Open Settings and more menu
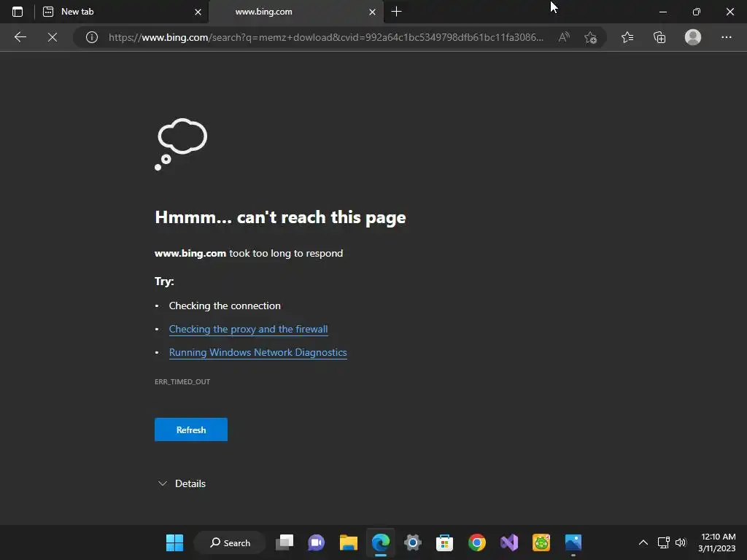The height and width of the screenshot is (560, 747). coord(726,37)
